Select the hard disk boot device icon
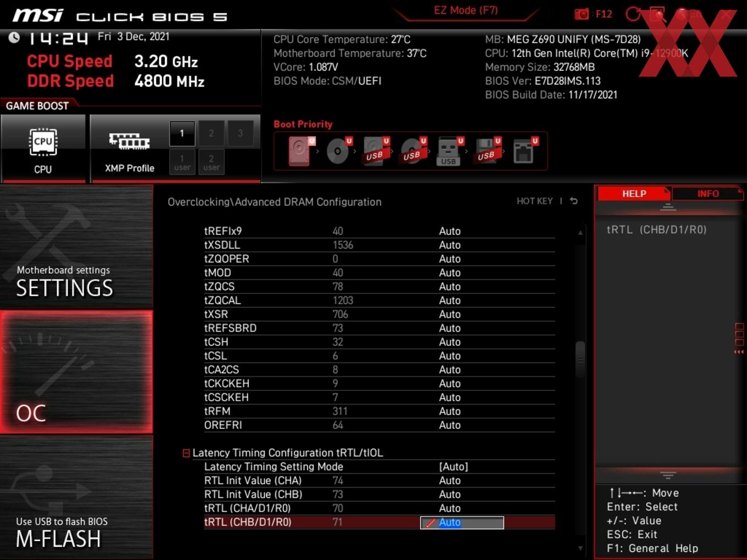This screenshot has width=747, height=560. coord(299,150)
